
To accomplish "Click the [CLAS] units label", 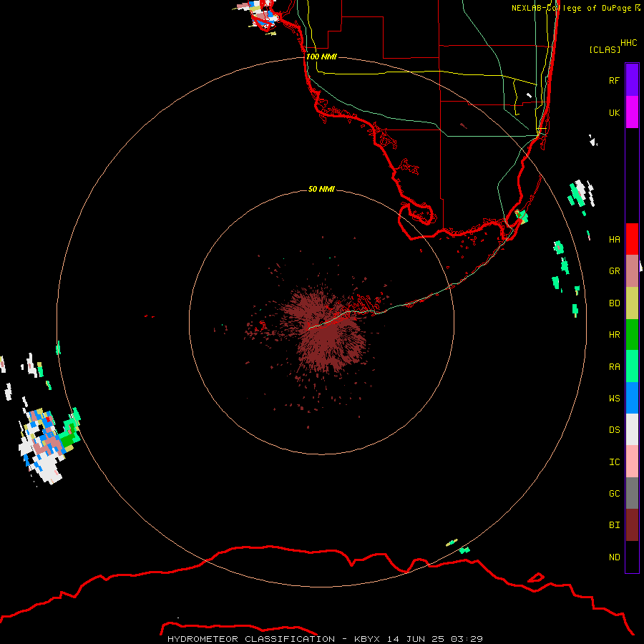I will click(605, 49).
